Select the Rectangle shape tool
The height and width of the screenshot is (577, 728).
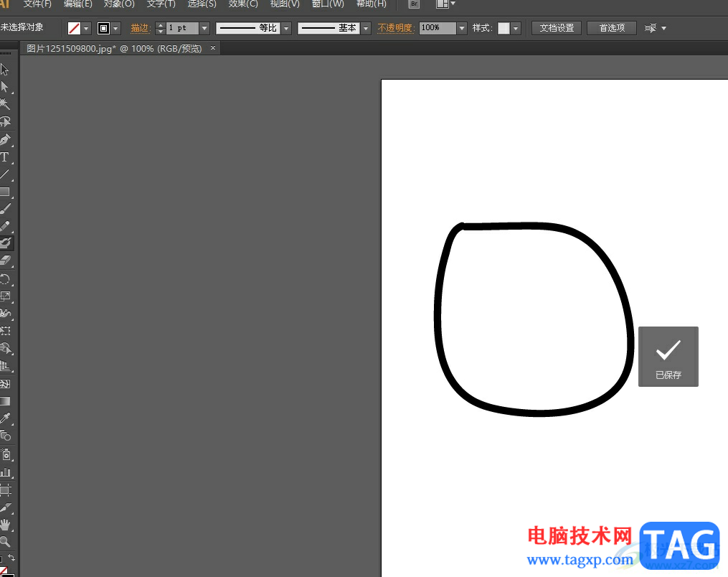(x=5, y=192)
